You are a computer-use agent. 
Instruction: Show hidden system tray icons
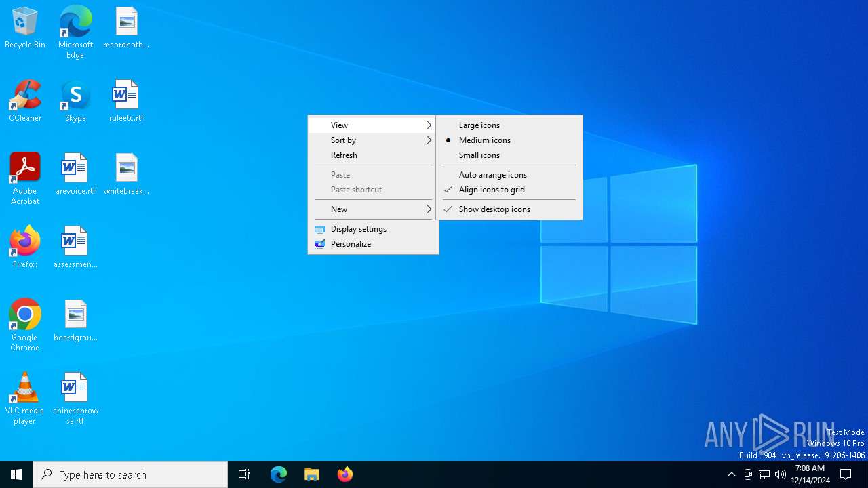tap(732, 474)
